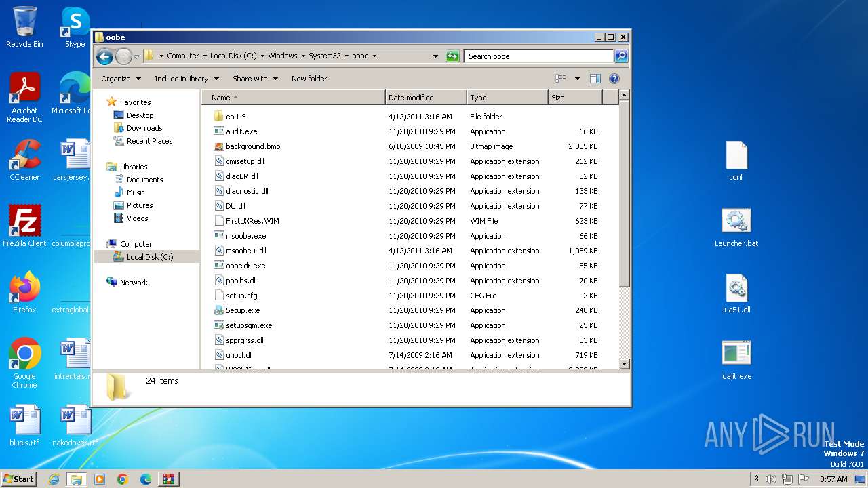
Task: Open the view options dropdown arrow
Action: 577,79
